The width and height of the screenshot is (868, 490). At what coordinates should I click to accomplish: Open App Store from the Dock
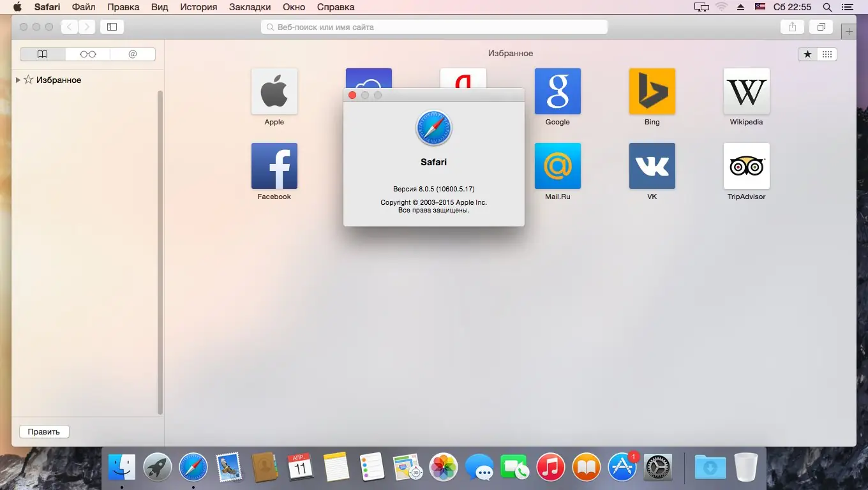[622, 468]
